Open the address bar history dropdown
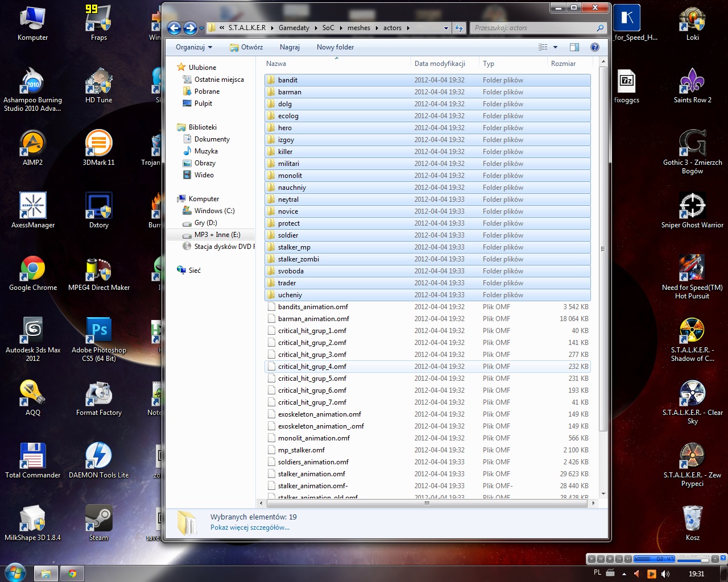Screen dimensions: 728x582 pyautogui.click(x=446, y=28)
